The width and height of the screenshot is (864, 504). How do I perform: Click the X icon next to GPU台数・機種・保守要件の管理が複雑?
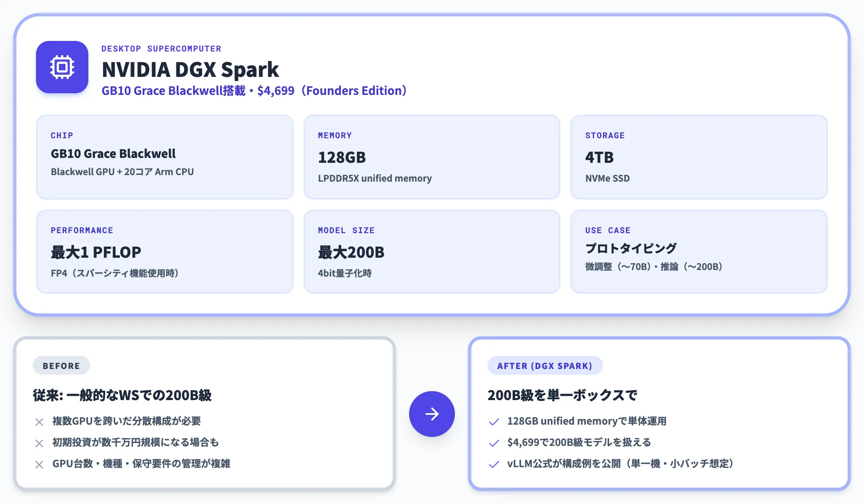[39, 464]
